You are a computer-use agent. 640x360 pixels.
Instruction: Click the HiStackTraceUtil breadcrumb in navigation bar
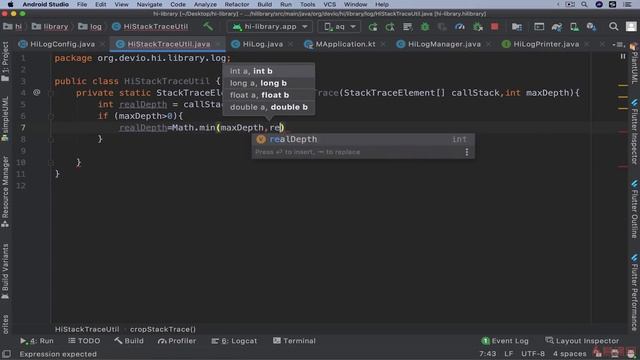[x=150, y=27]
